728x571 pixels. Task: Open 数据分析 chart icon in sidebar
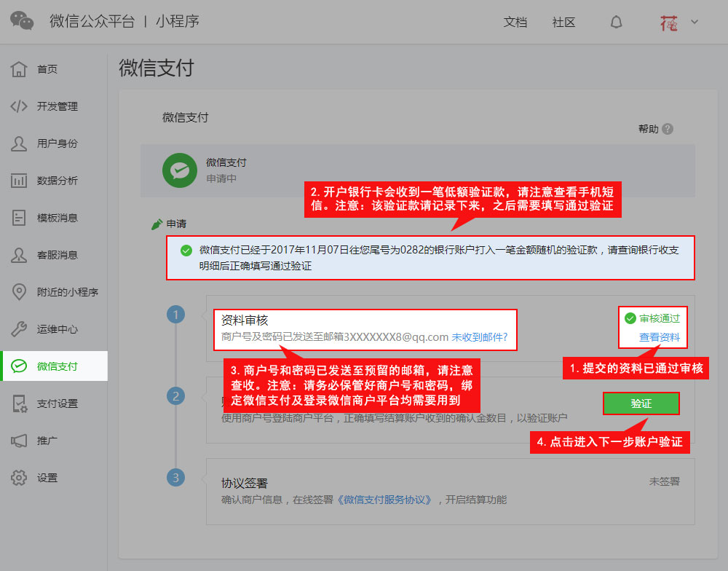[x=20, y=181]
